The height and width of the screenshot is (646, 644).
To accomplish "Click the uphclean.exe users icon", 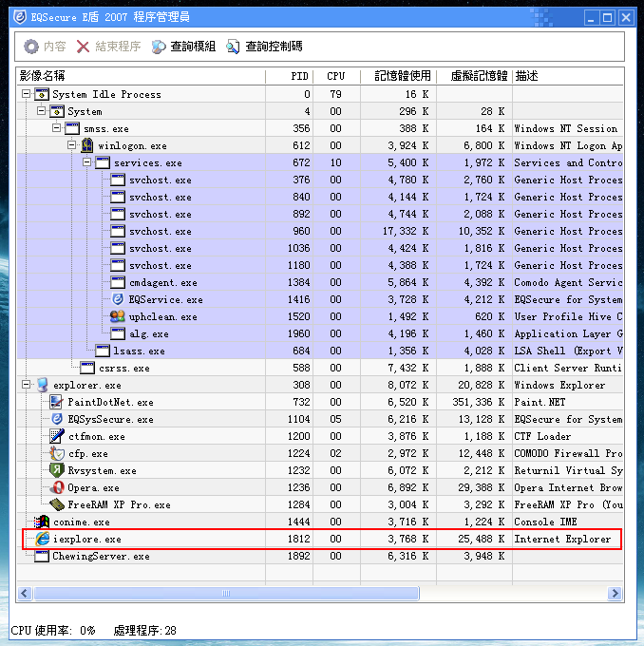I will click(118, 316).
